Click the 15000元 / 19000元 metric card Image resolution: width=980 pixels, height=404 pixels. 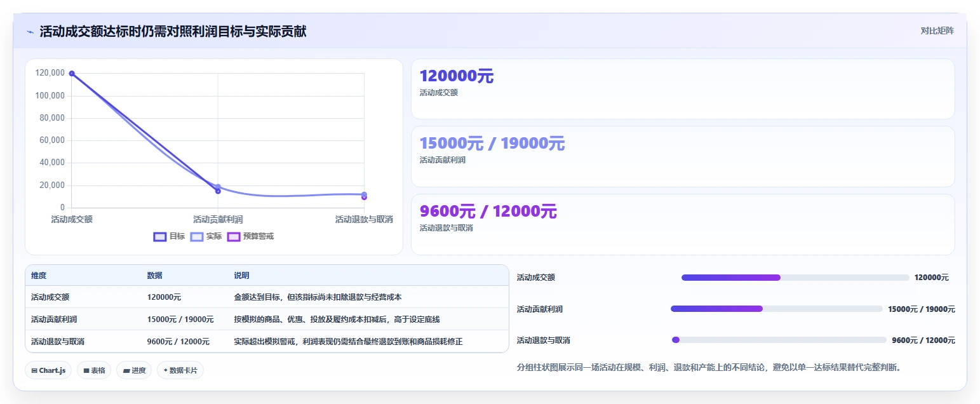(683, 156)
